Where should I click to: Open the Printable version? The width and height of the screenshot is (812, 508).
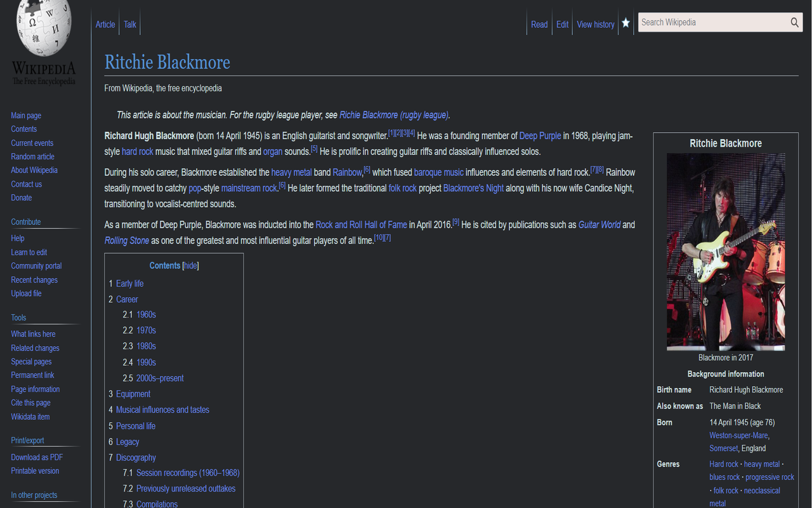click(34, 471)
